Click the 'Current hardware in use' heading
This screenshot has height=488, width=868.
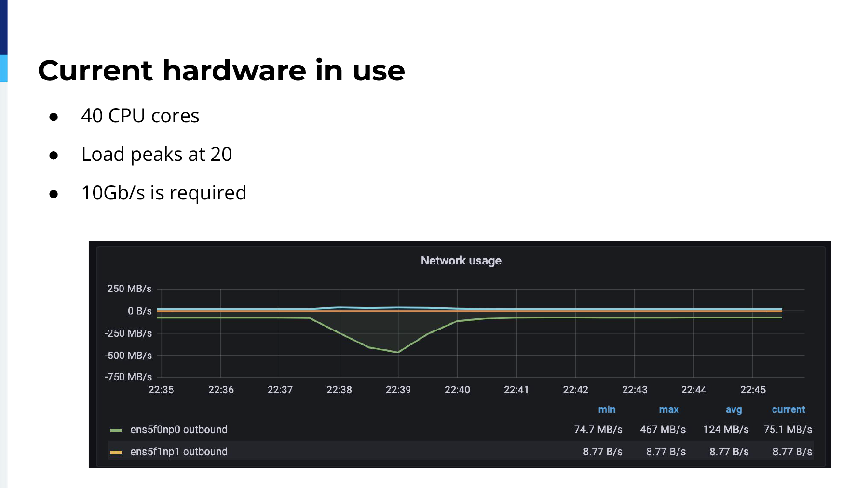[x=221, y=70]
